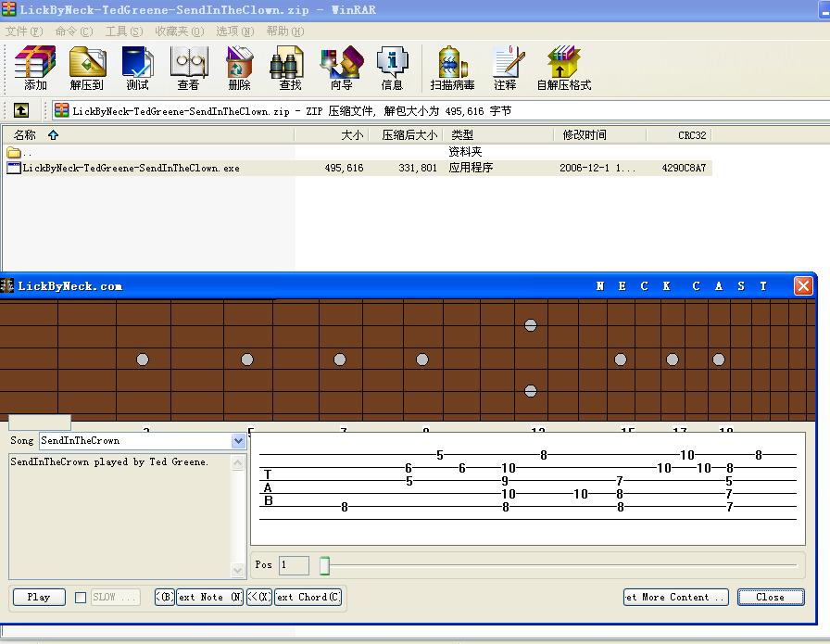Open the 向导 (Wizard) toolbar icon
Screen dimensions: 830x644
342,68
